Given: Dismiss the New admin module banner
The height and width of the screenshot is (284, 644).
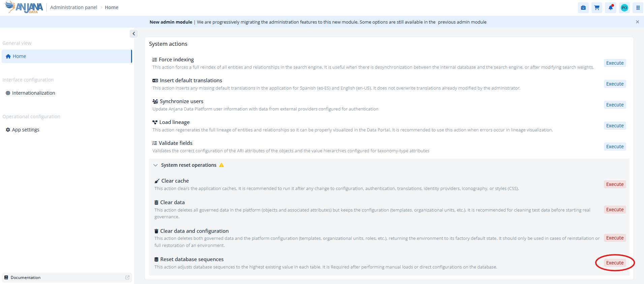Looking at the screenshot, I should [x=637, y=22].
